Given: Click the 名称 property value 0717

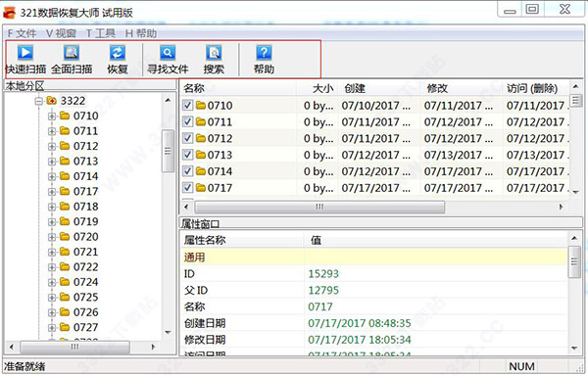Looking at the screenshot, I should coord(320,306).
